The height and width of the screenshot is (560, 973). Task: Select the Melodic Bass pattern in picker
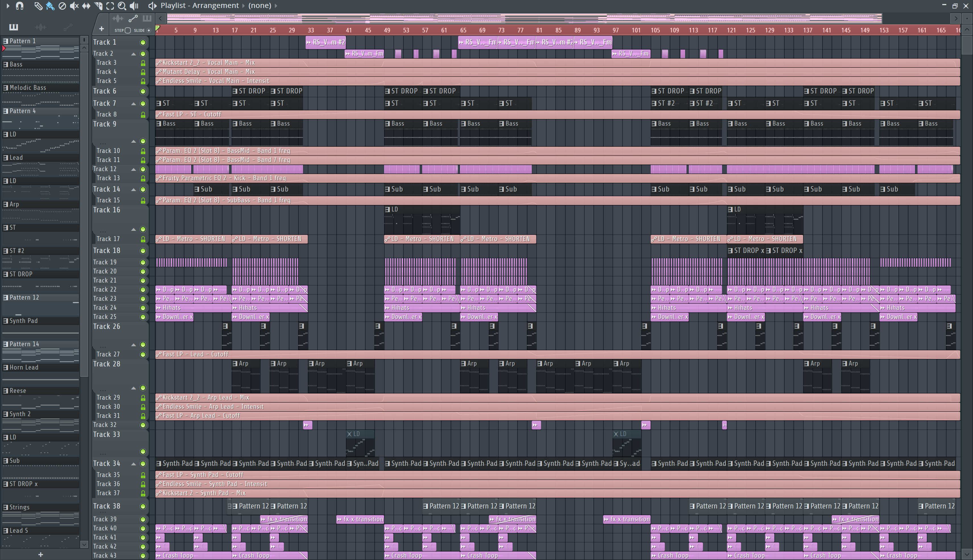click(40, 88)
